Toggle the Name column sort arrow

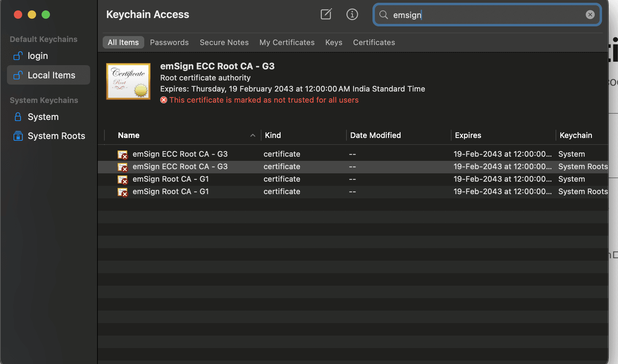(253, 135)
